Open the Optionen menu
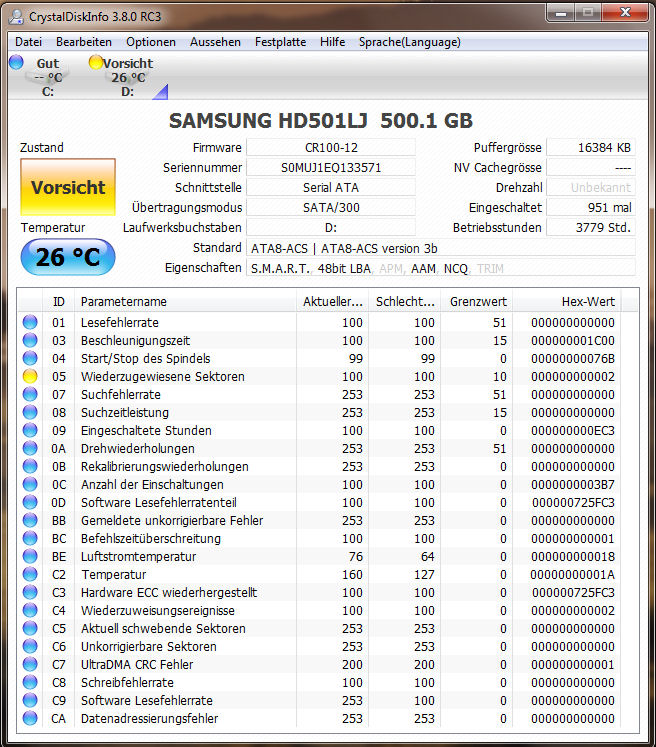Screen dimensions: 656x747 point(151,42)
